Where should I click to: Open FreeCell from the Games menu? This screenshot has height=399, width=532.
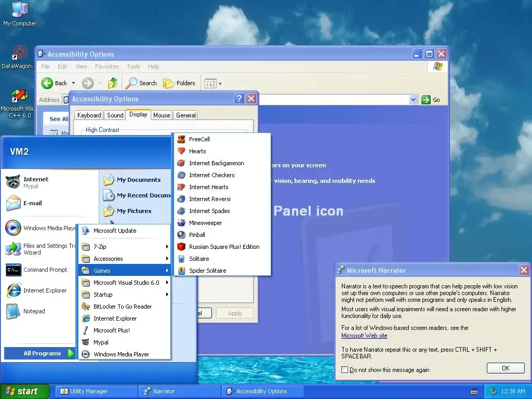pos(222,139)
